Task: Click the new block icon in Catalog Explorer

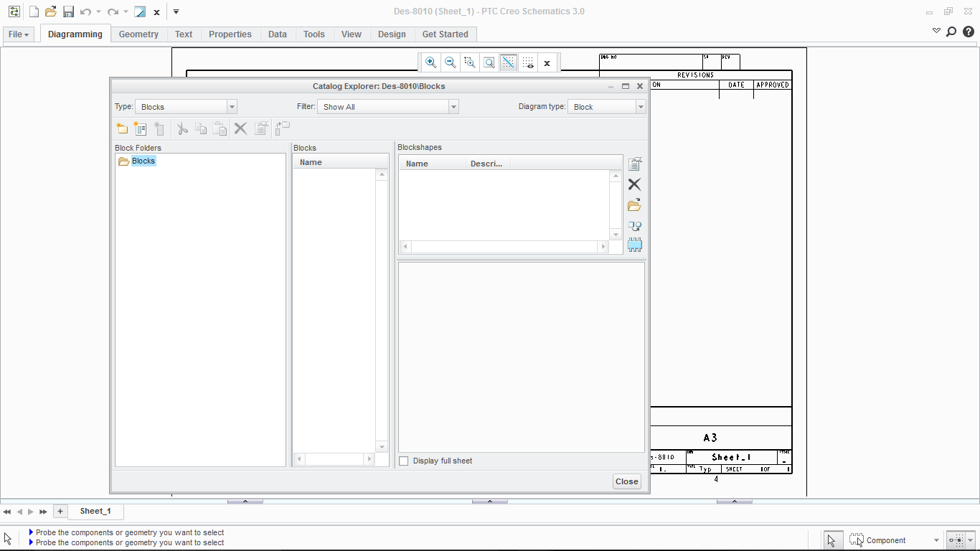Action: (140, 128)
